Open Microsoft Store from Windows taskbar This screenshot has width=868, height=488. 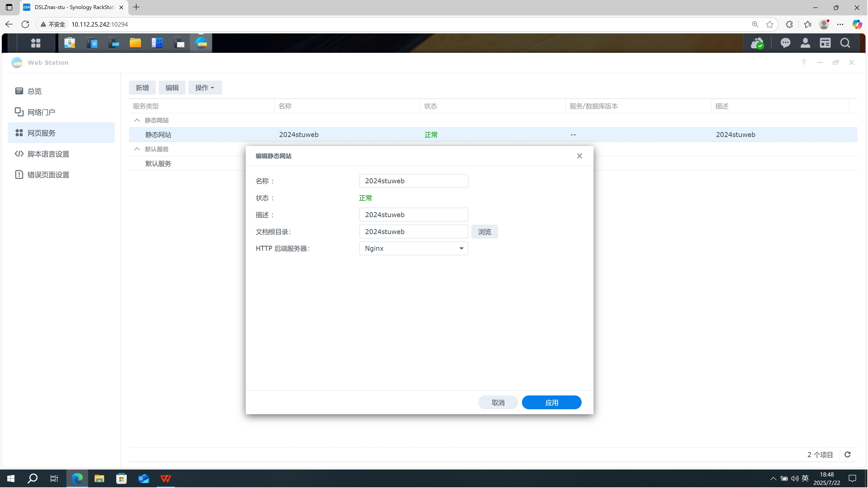(122, 479)
